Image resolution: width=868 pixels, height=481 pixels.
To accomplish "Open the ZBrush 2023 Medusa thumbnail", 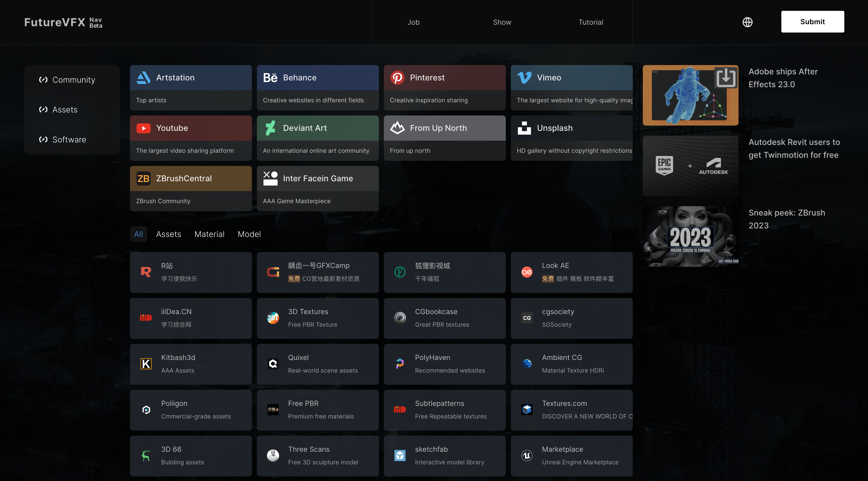I will click(690, 236).
